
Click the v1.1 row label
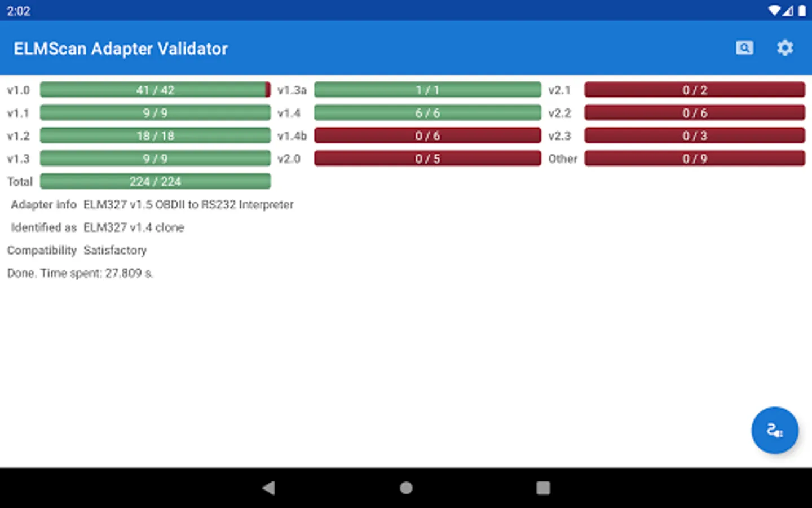[x=18, y=113]
